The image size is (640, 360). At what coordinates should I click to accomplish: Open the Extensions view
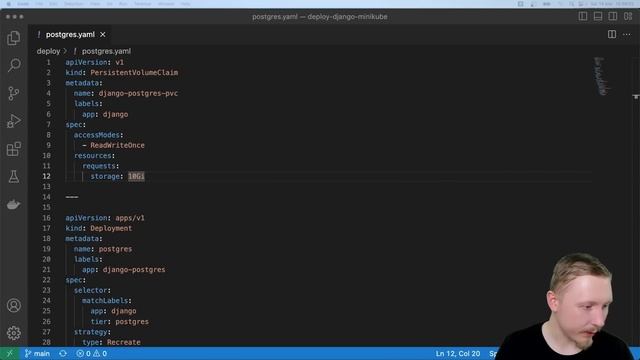[x=13, y=149]
